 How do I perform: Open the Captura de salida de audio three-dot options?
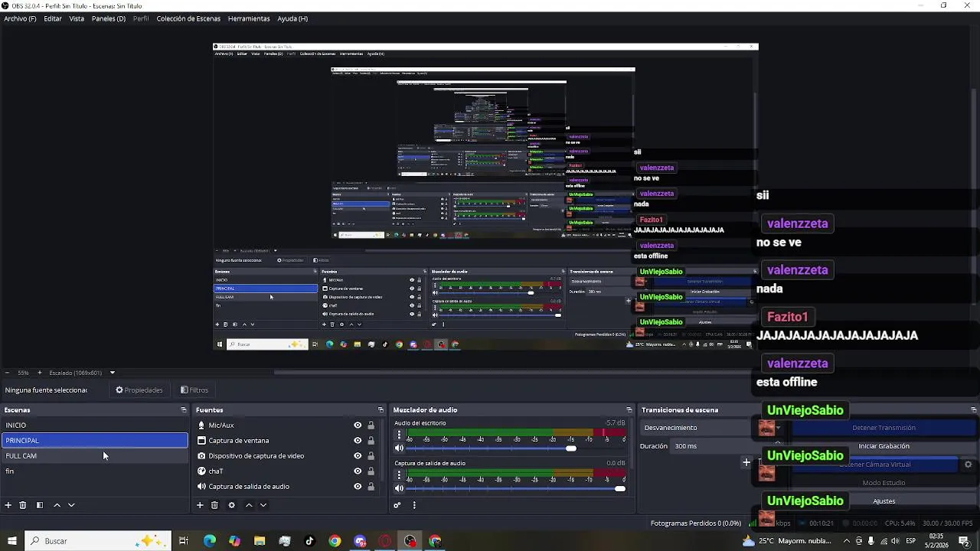(x=399, y=475)
